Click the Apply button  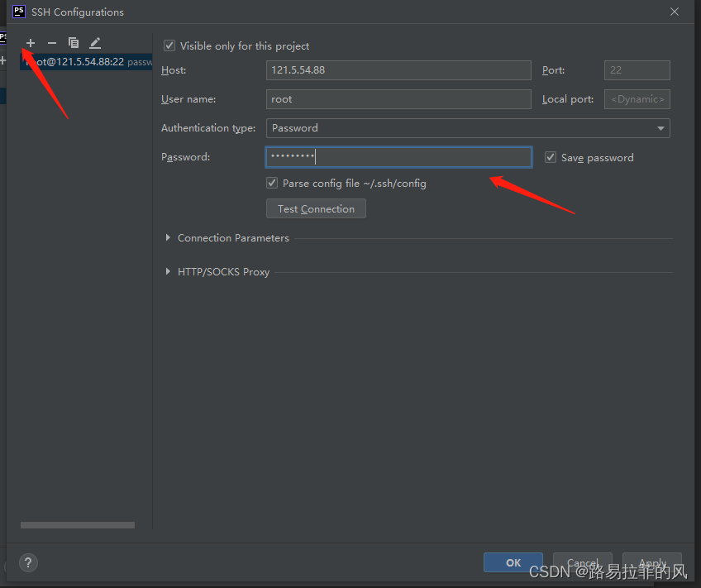point(652,562)
